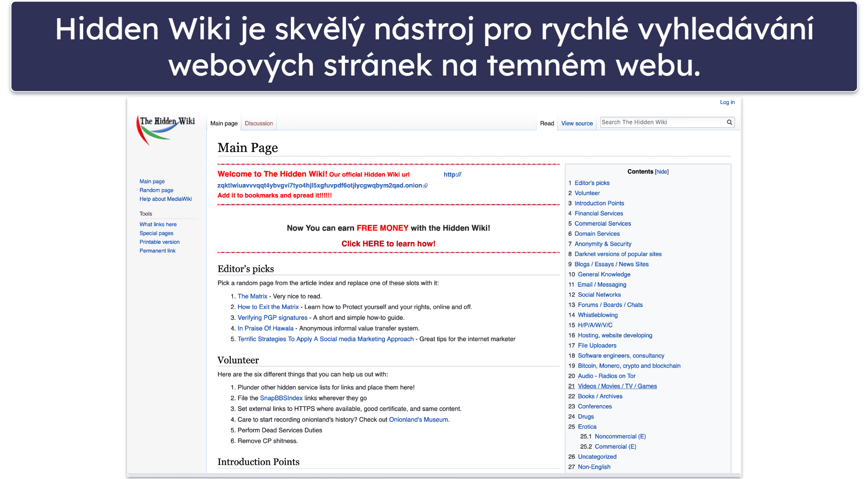Jump to Forums / Boards / Chats

[x=610, y=305]
